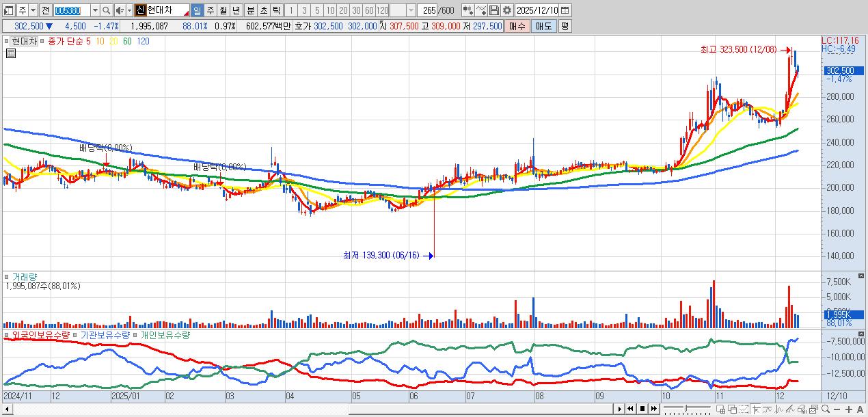Image resolution: width=868 pixels, height=417 pixels.
Task: Click the 주 box at toolbar start
Action: point(23,10)
